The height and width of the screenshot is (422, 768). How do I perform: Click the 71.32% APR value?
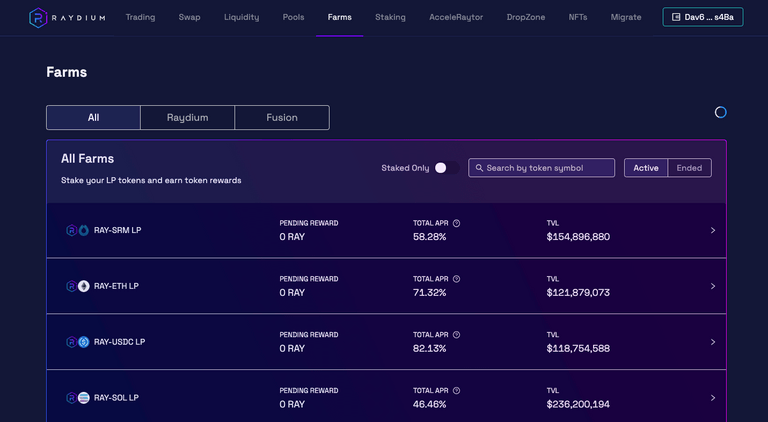coord(430,293)
